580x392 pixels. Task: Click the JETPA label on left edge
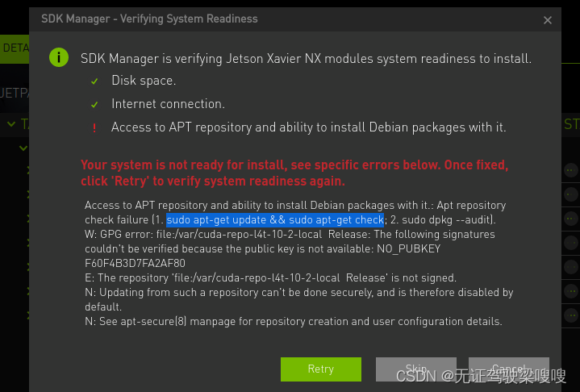point(15,93)
